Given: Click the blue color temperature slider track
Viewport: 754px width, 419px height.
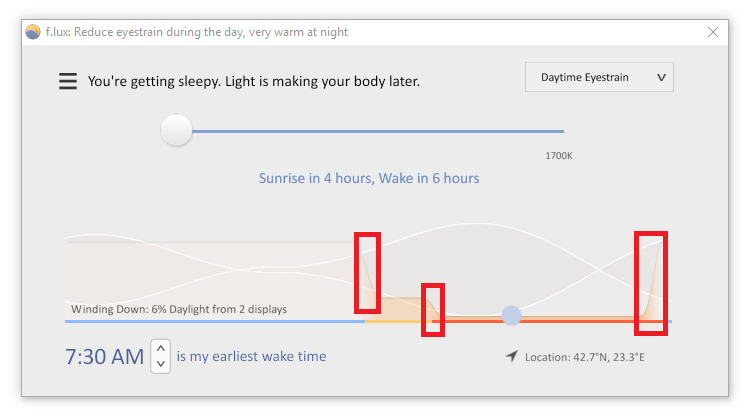Looking at the screenshot, I should coord(378,131).
